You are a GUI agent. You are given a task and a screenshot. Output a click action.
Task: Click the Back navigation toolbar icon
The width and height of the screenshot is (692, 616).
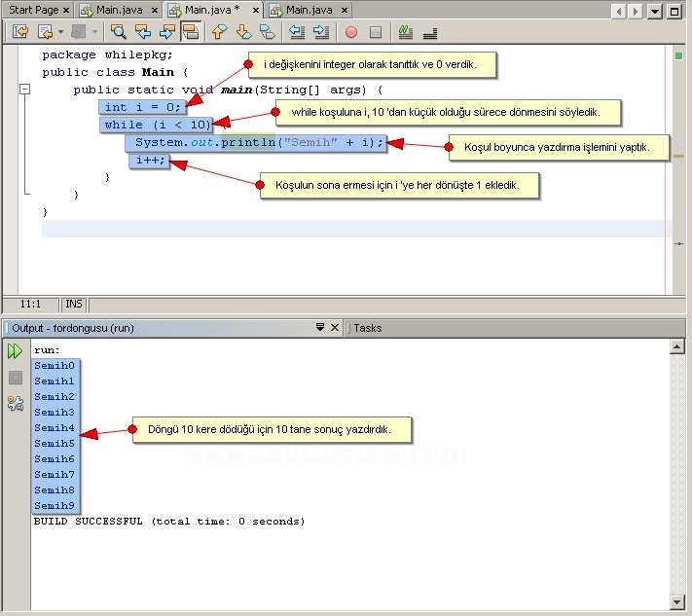pos(45,32)
